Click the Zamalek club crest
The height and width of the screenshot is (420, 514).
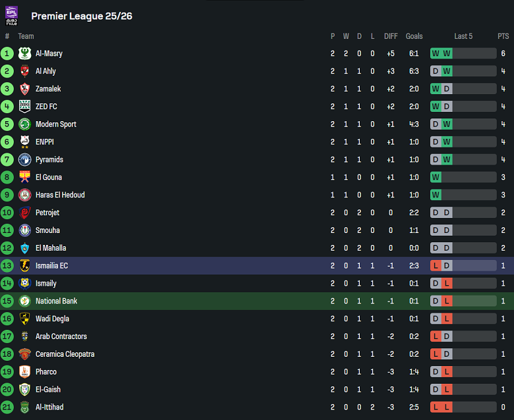[x=25, y=89]
